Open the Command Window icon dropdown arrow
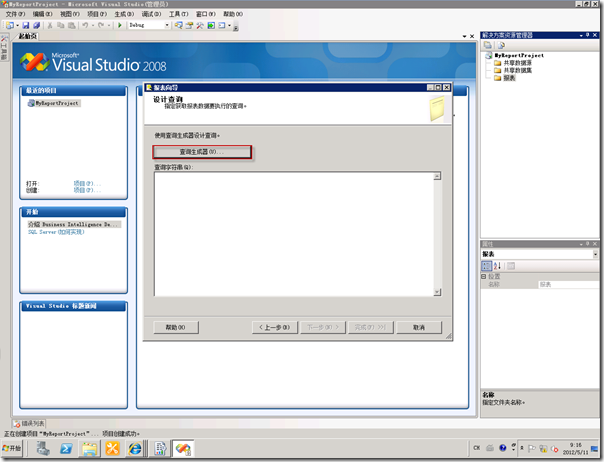This screenshot has width=604, height=462. (x=230, y=25)
